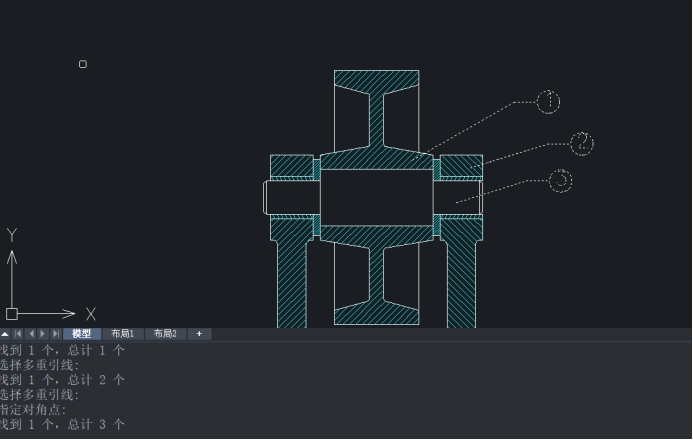Switch to the 模型 model tab
Image resolution: width=693 pixels, height=440 pixels.
click(x=82, y=334)
